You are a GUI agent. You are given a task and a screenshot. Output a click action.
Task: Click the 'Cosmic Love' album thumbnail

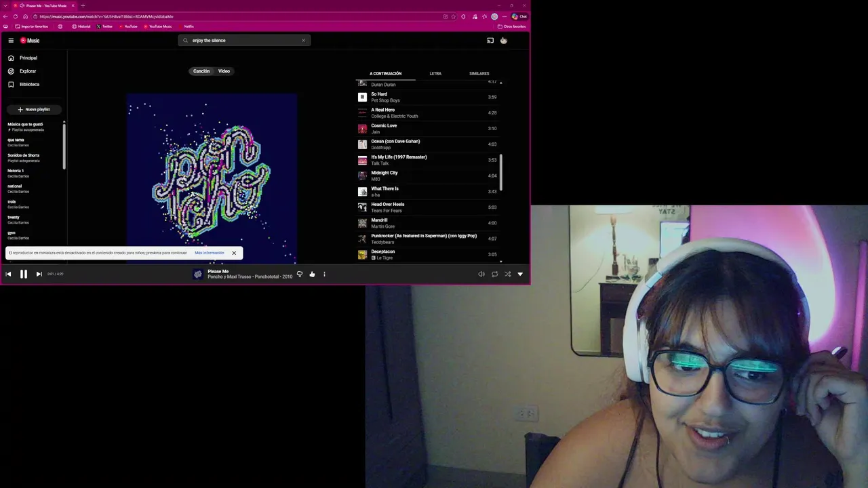click(x=362, y=129)
